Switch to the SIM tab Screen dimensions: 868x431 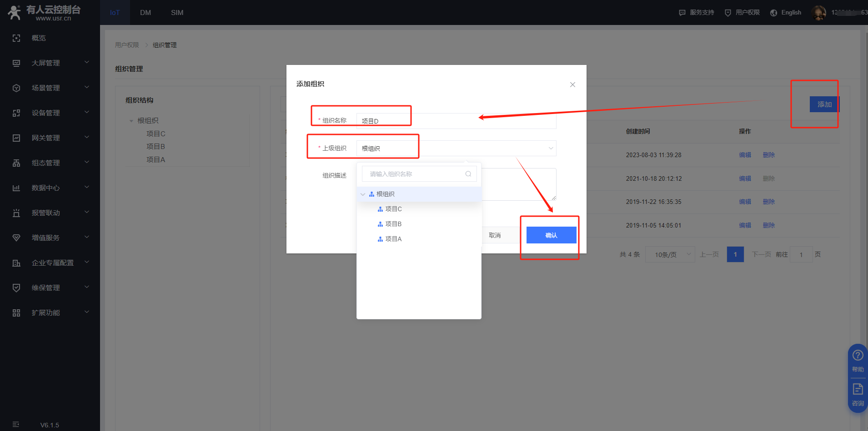(x=177, y=13)
